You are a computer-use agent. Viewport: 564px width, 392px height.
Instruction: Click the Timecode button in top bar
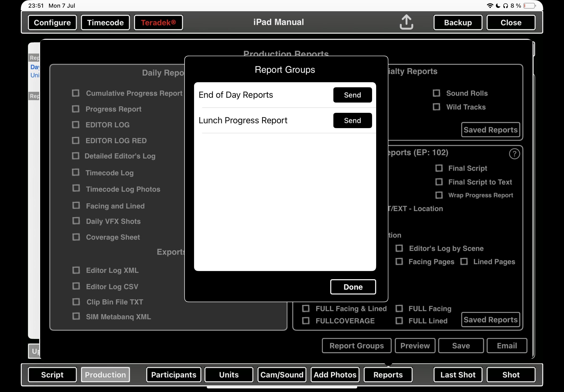(x=105, y=23)
